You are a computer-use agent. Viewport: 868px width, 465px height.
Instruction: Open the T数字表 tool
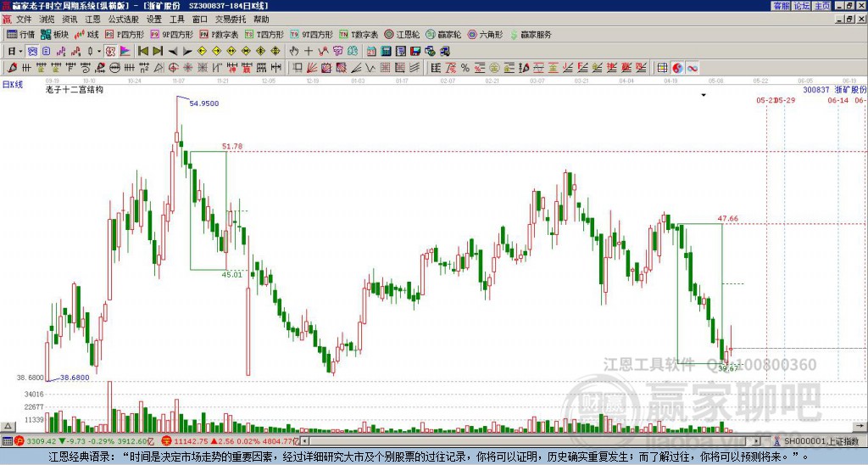[x=359, y=34]
